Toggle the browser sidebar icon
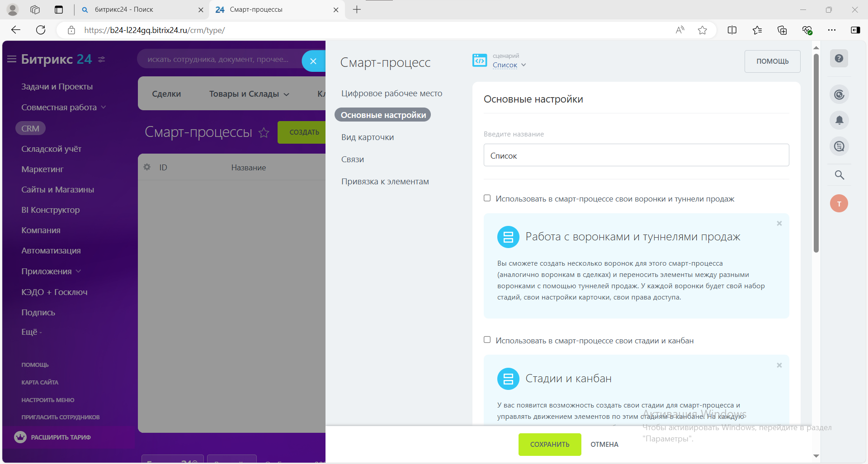 (x=855, y=30)
